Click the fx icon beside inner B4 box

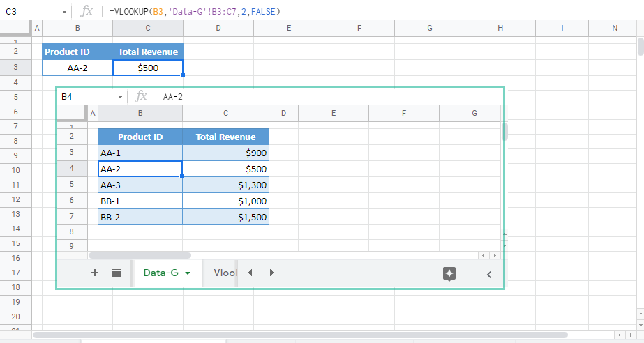(x=141, y=96)
